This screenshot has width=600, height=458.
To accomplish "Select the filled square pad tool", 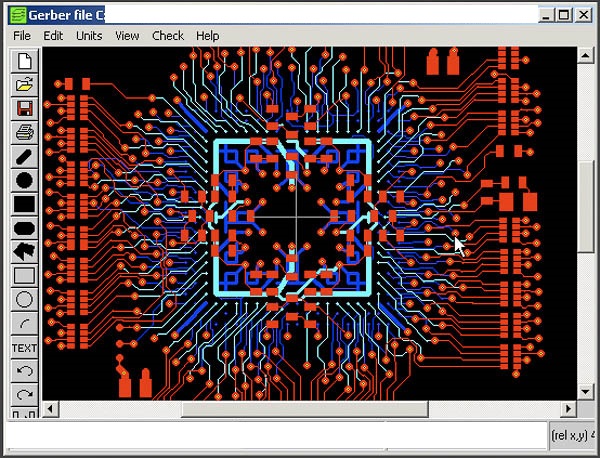I will [24, 204].
